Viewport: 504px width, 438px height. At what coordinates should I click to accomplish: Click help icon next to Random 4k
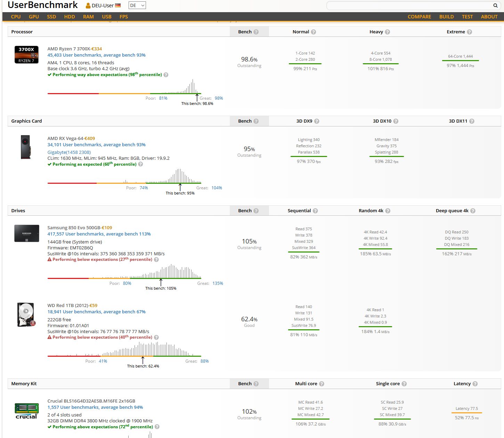[x=388, y=211]
